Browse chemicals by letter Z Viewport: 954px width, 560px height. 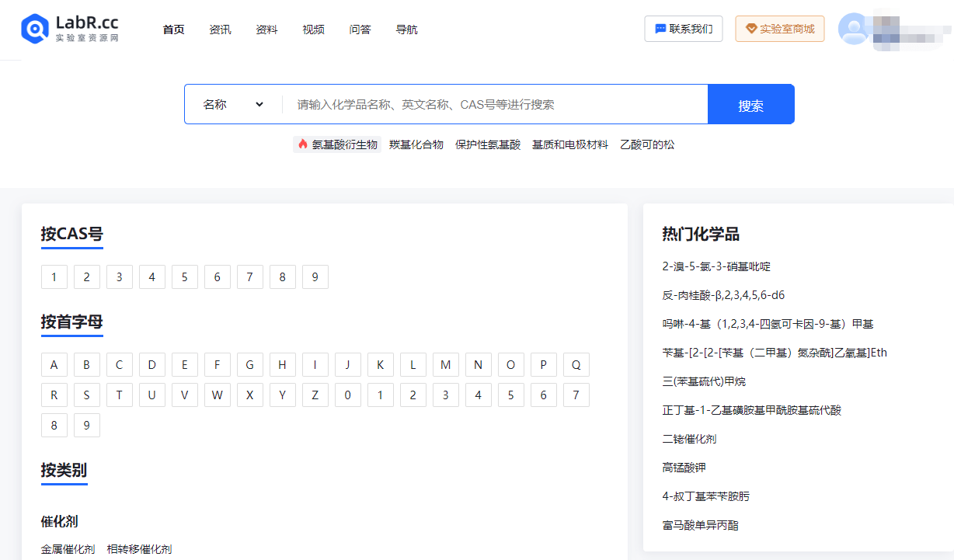[x=315, y=395]
